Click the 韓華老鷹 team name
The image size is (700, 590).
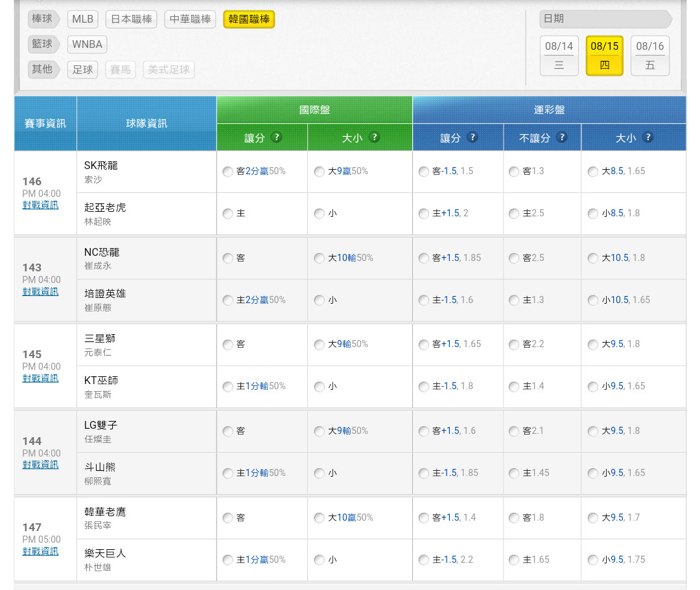106,512
